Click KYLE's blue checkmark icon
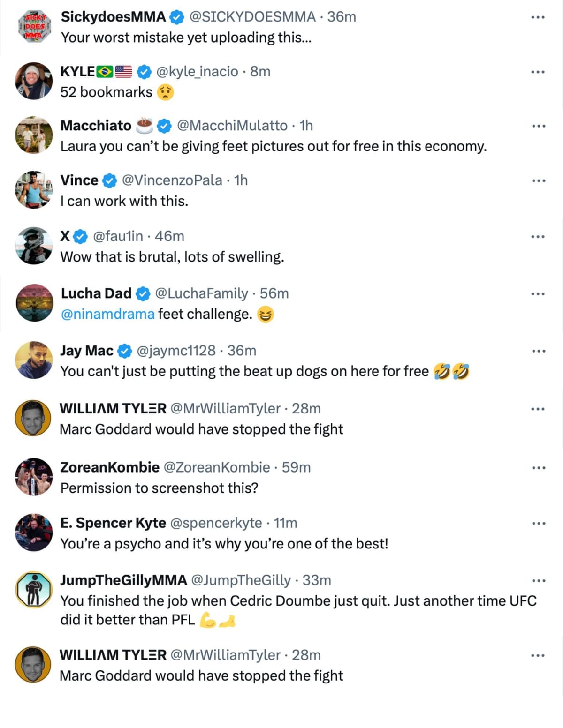Screen dimensions: 563x728 point(143,72)
